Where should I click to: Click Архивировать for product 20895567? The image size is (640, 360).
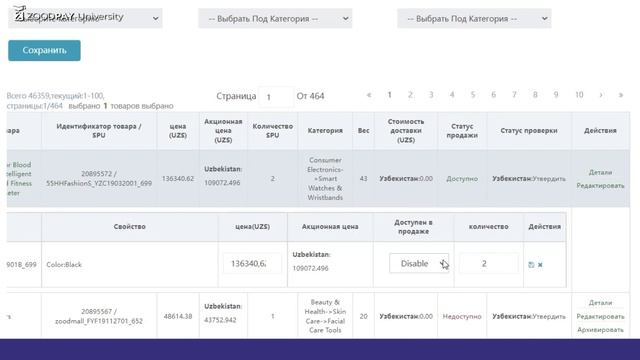click(x=600, y=330)
